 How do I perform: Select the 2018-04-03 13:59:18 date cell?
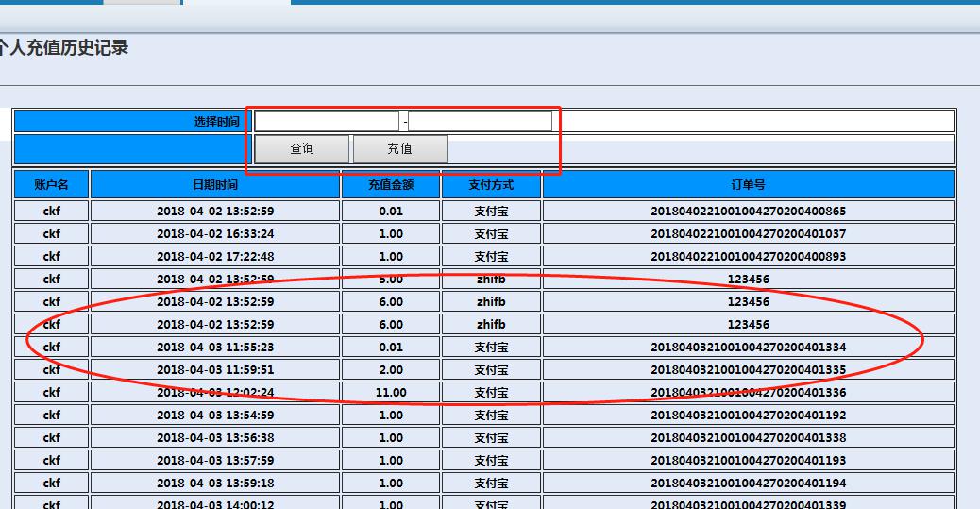215,484
